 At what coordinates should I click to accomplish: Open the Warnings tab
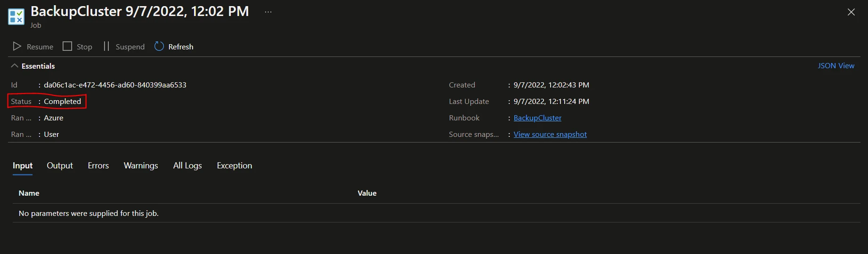point(141,166)
